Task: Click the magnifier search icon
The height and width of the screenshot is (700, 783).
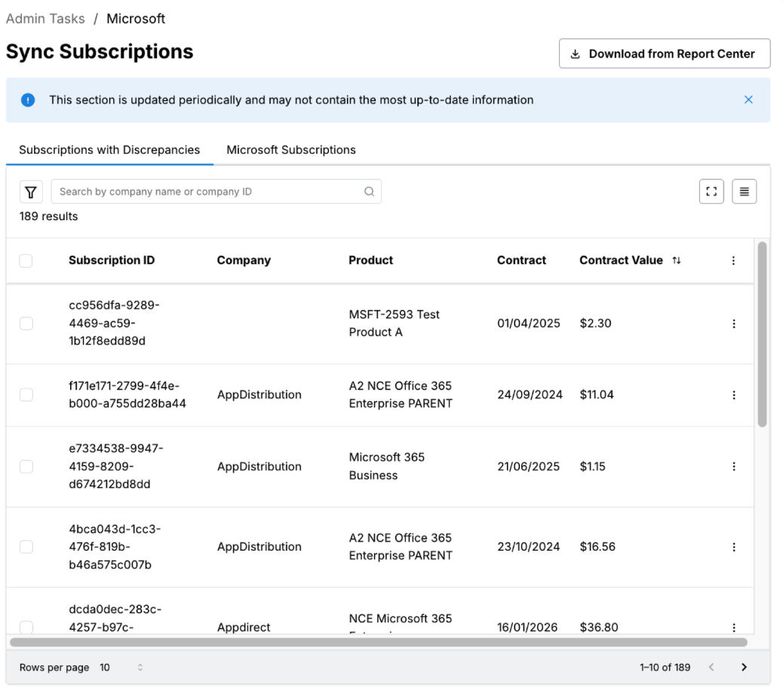Action: [369, 192]
